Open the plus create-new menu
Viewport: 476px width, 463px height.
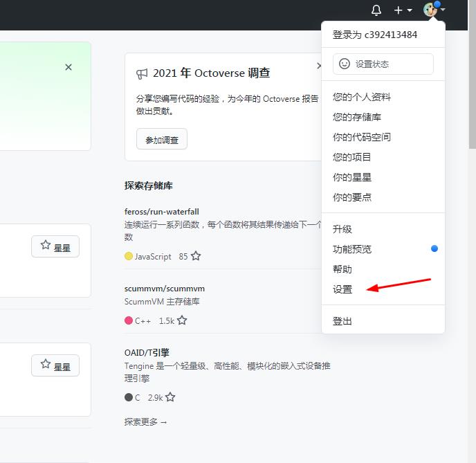pyautogui.click(x=403, y=10)
